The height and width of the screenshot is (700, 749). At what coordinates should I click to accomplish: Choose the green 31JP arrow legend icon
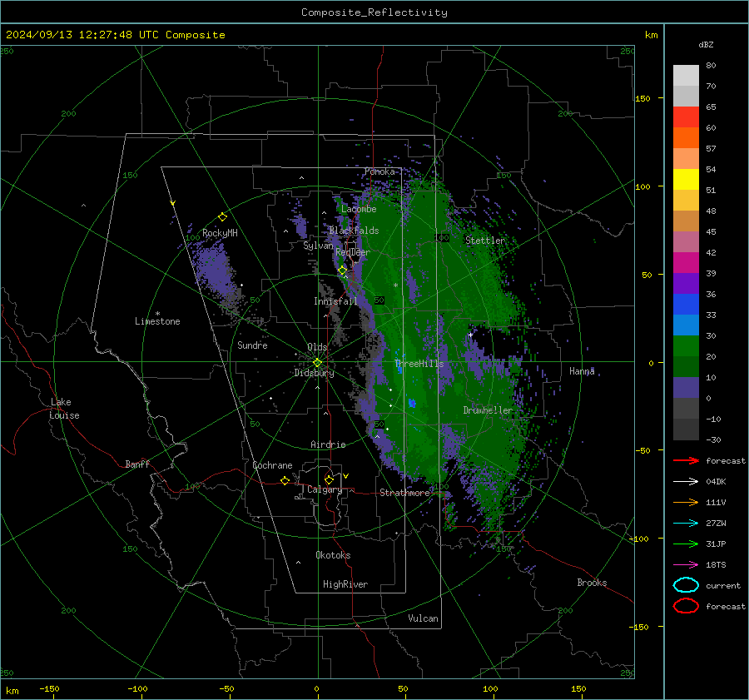686,544
